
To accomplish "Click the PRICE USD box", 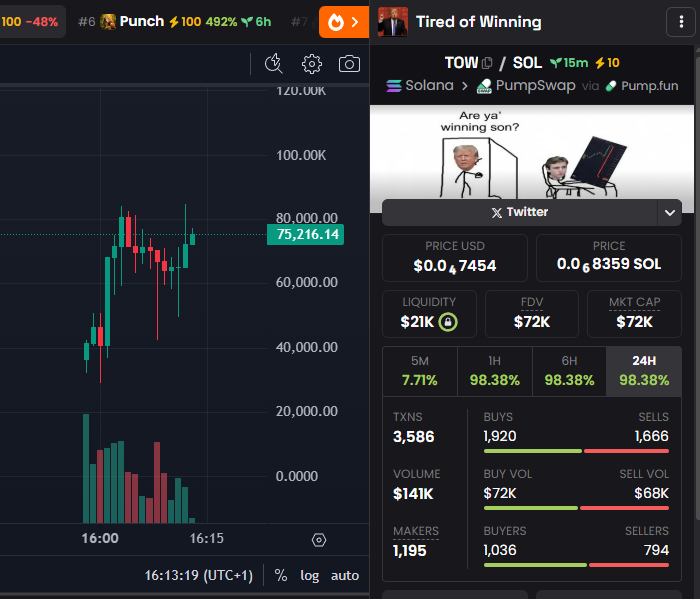I will click(454, 258).
